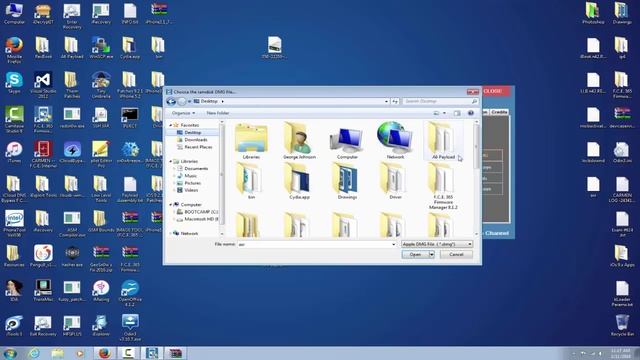
Task: Open Windows Explorer from taskbar
Action: (x=58, y=353)
